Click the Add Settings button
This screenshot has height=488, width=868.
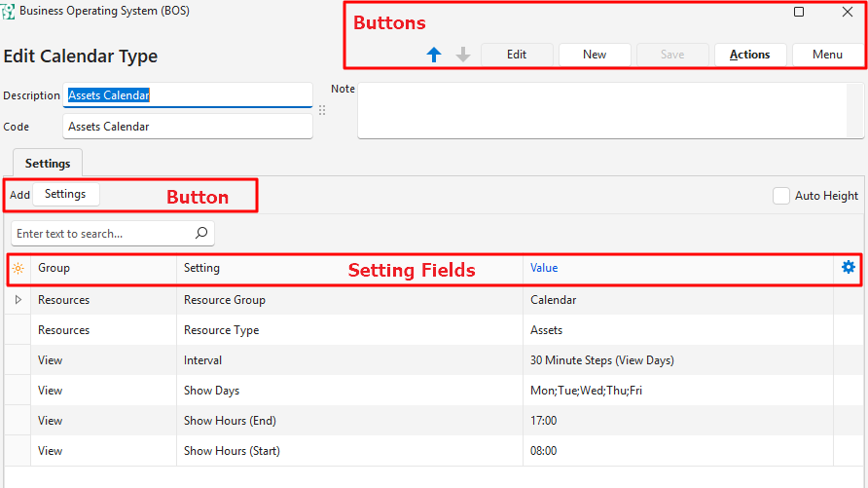[65, 195]
